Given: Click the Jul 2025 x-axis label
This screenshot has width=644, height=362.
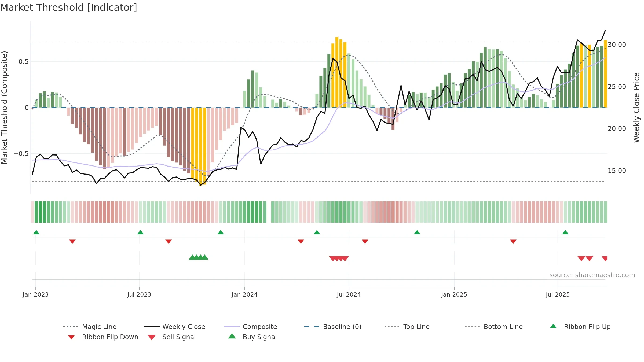Looking at the screenshot, I should point(558,295).
